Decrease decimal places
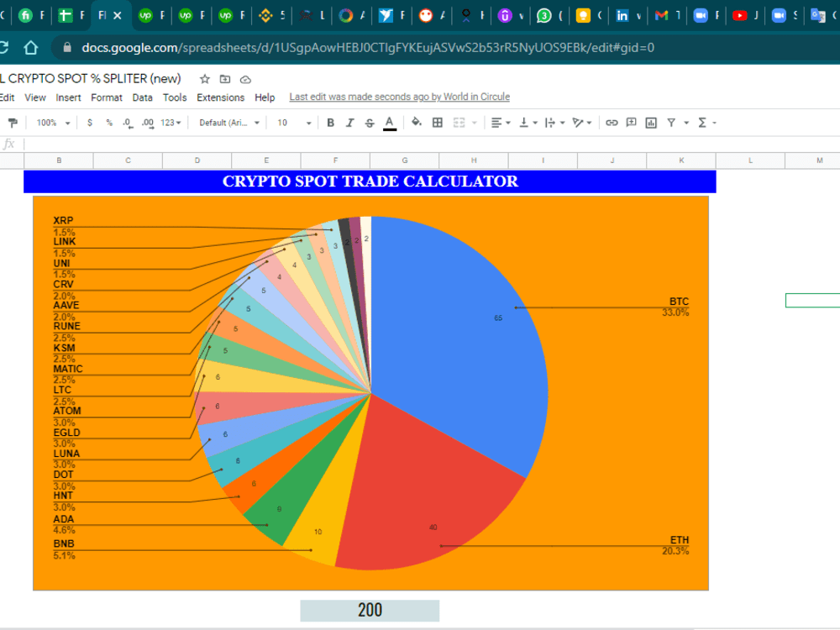The height and width of the screenshot is (630, 840). click(127, 122)
